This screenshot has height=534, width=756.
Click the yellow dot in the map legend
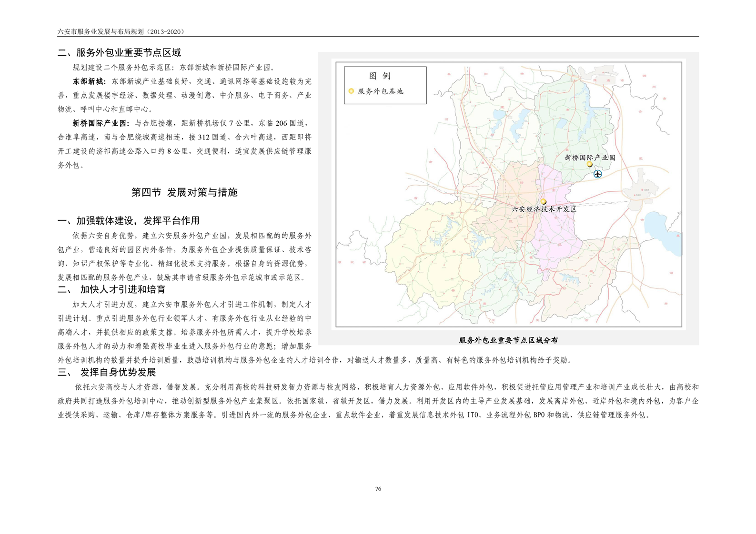click(351, 91)
